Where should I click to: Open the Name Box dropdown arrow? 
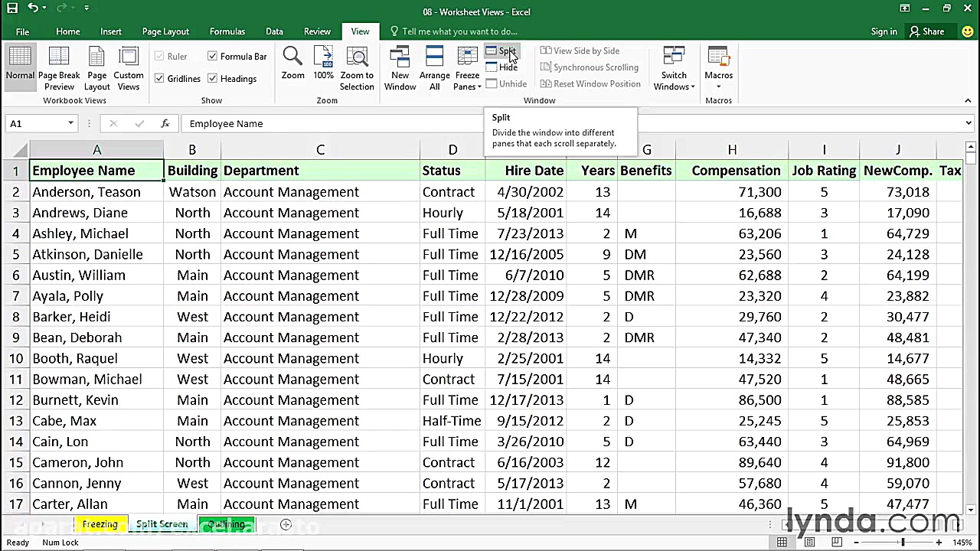(70, 123)
